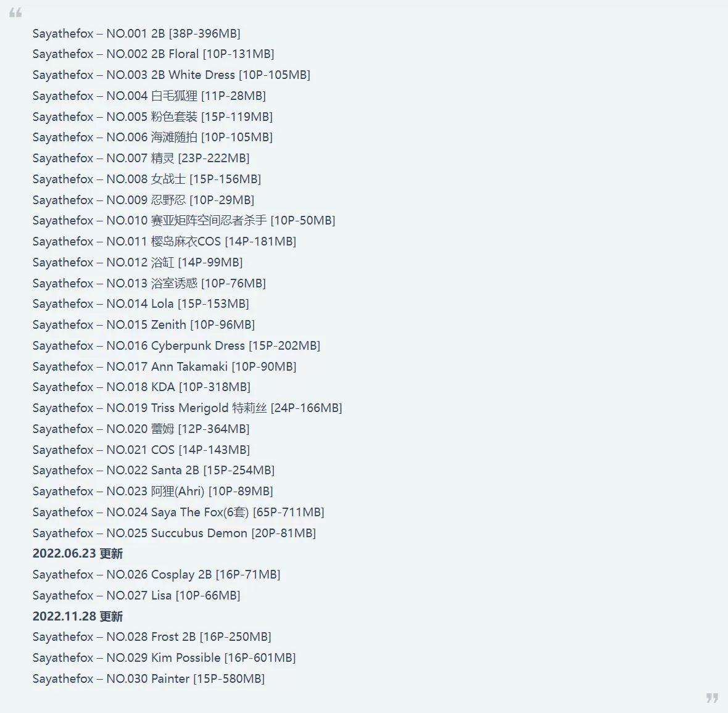Select the NO.016 Cyberpunk Dress line

click(176, 345)
